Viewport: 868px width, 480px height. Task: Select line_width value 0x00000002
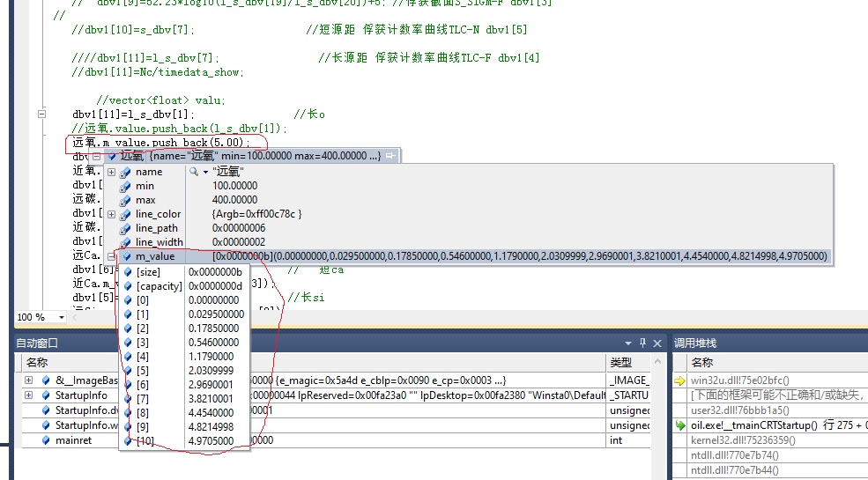(x=239, y=242)
